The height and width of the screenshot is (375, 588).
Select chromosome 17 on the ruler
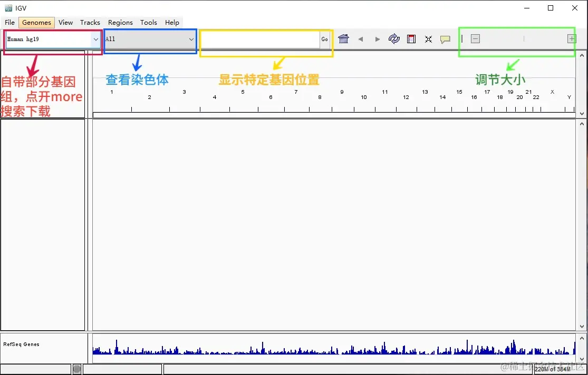[x=487, y=92]
